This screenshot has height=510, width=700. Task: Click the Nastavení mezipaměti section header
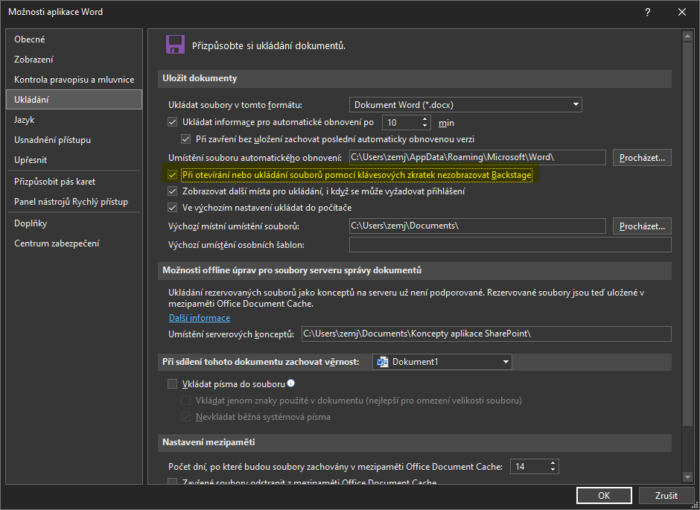tap(415, 443)
